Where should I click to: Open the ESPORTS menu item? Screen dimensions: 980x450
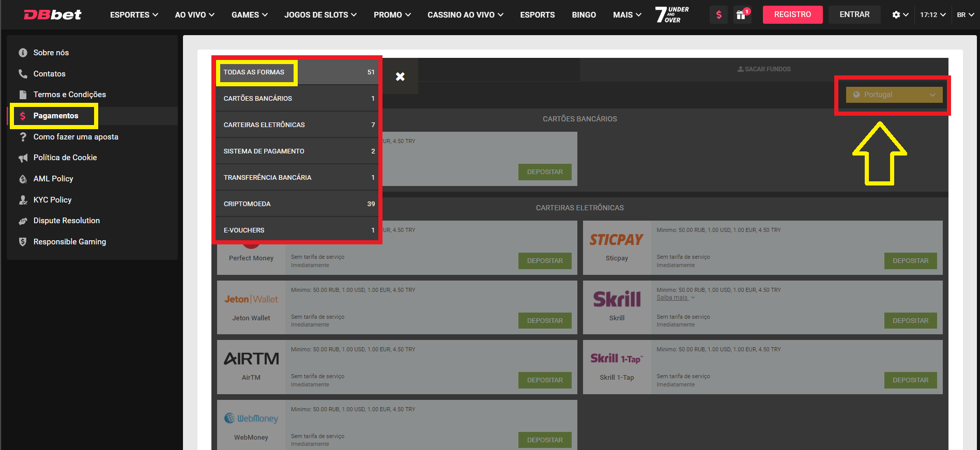538,15
